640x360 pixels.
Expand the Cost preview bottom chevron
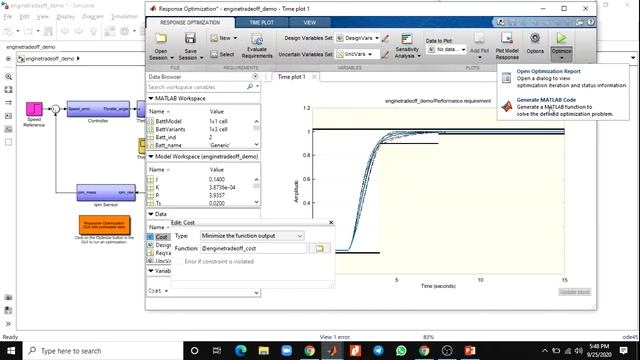coord(256,292)
